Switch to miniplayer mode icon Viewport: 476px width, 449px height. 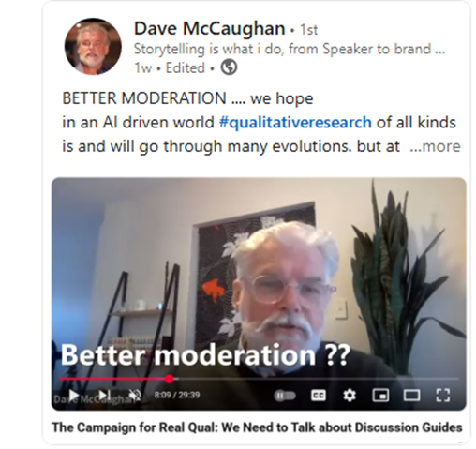point(380,396)
